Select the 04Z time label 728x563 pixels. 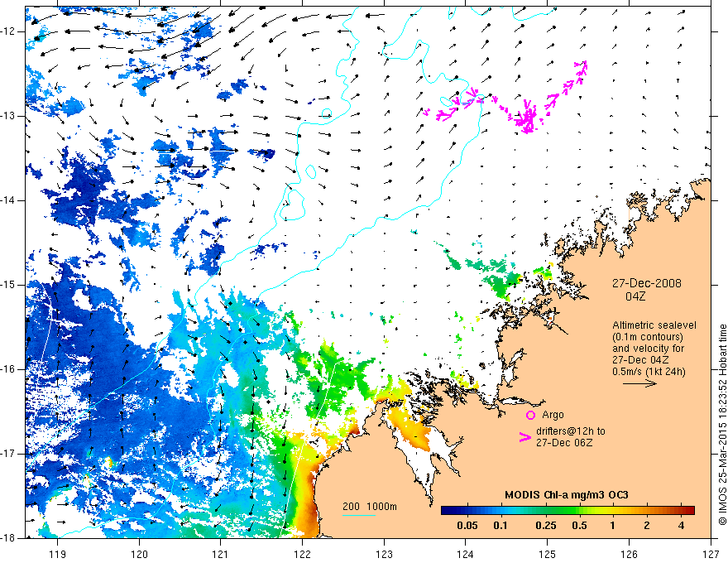[x=635, y=296]
